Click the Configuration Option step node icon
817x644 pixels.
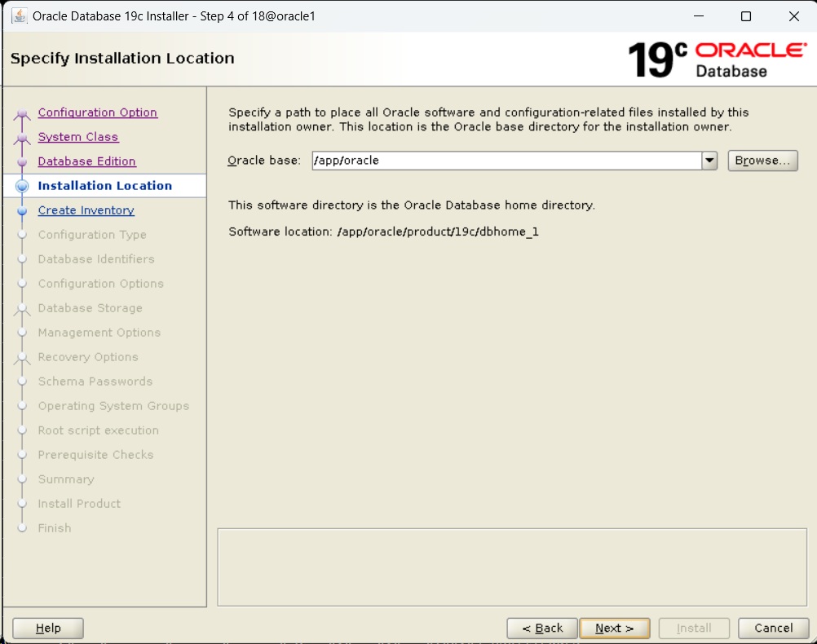pyautogui.click(x=22, y=114)
